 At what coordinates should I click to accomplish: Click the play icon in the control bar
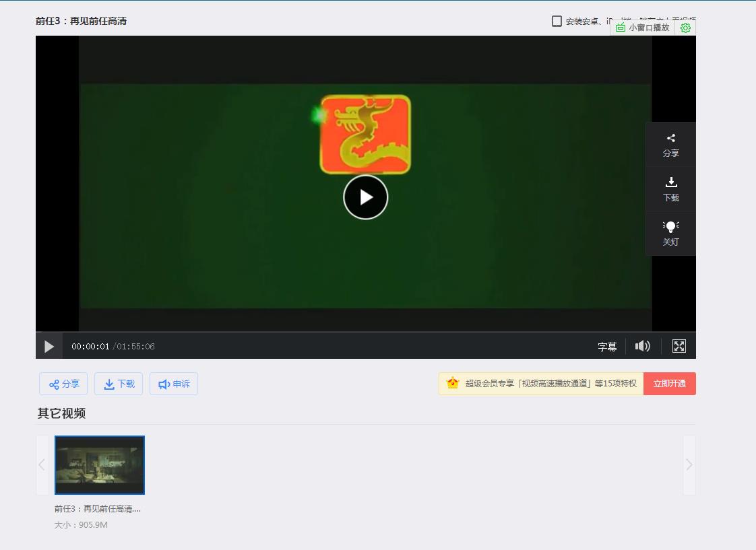pyautogui.click(x=49, y=346)
